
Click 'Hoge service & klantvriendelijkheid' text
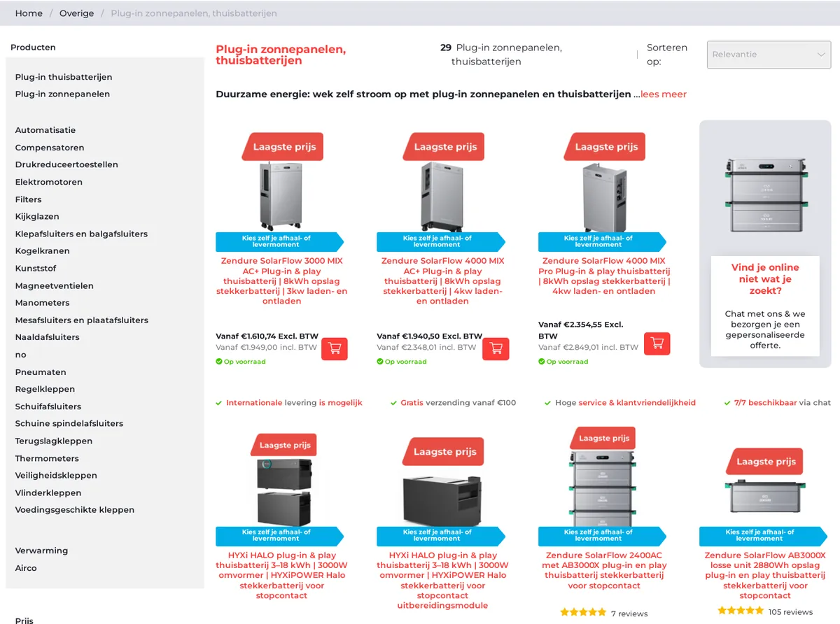(625, 403)
